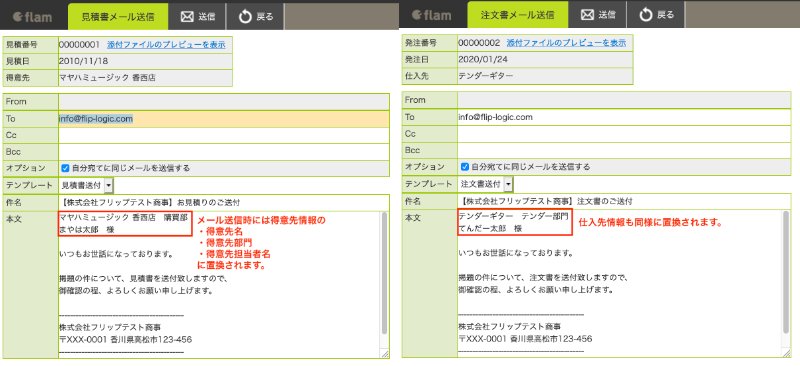Click From field in estimate window
This screenshot has width=800, height=366.
point(223,102)
